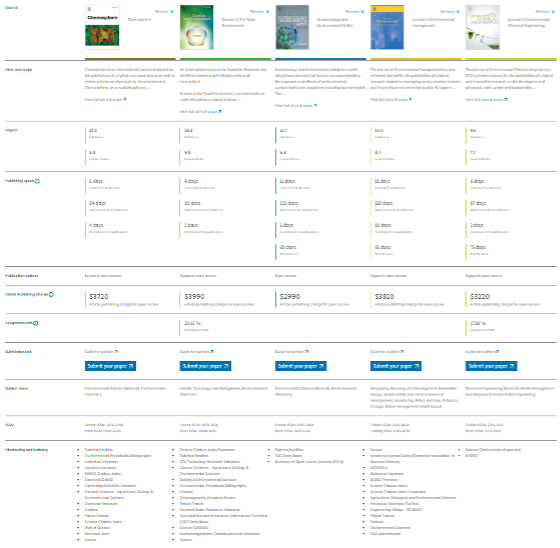Open Guide for authors under Chemosphere

(x=101, y=352)
